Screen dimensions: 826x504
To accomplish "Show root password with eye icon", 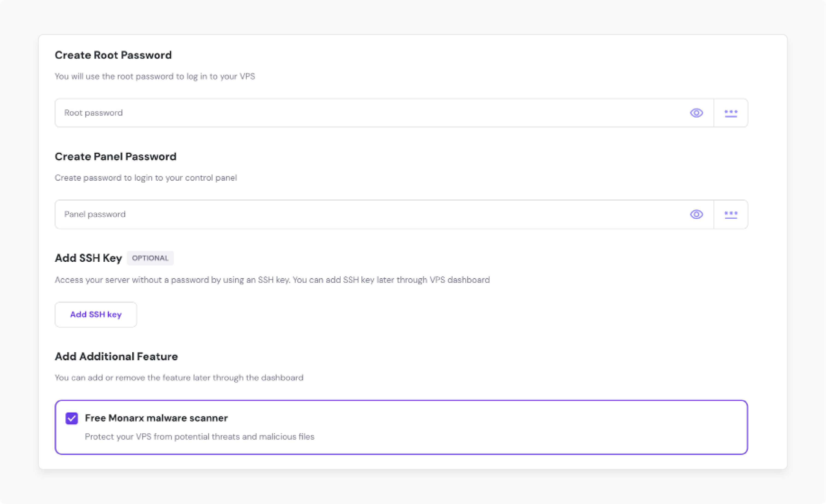I will click(x=696, y=113).
